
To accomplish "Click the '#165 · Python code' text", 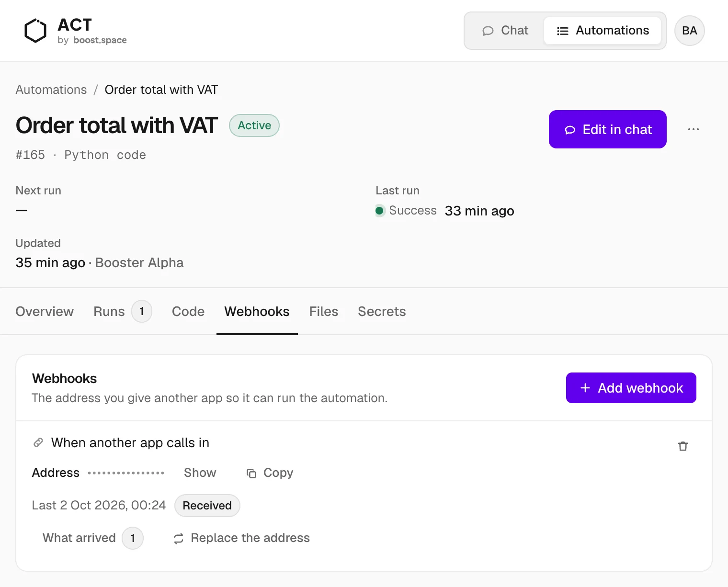I will click(81, 155).
